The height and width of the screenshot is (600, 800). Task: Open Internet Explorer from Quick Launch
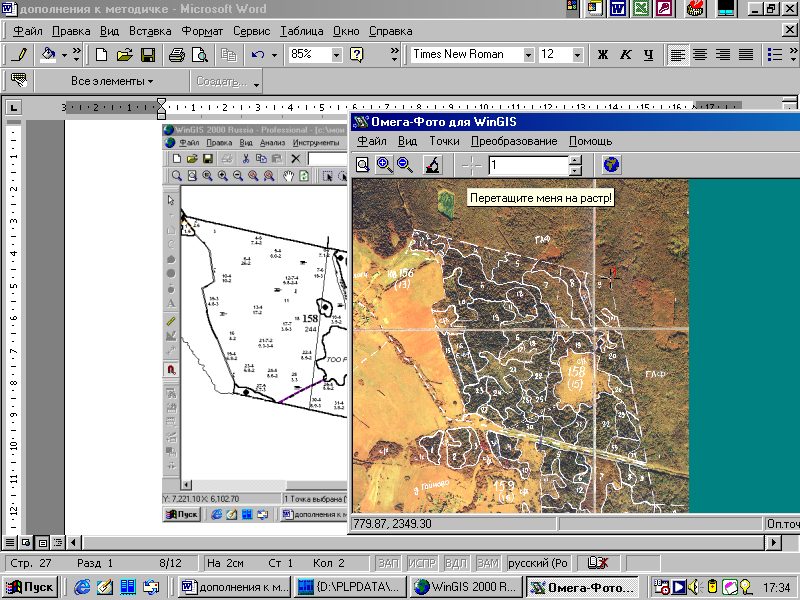click(82, 587)
